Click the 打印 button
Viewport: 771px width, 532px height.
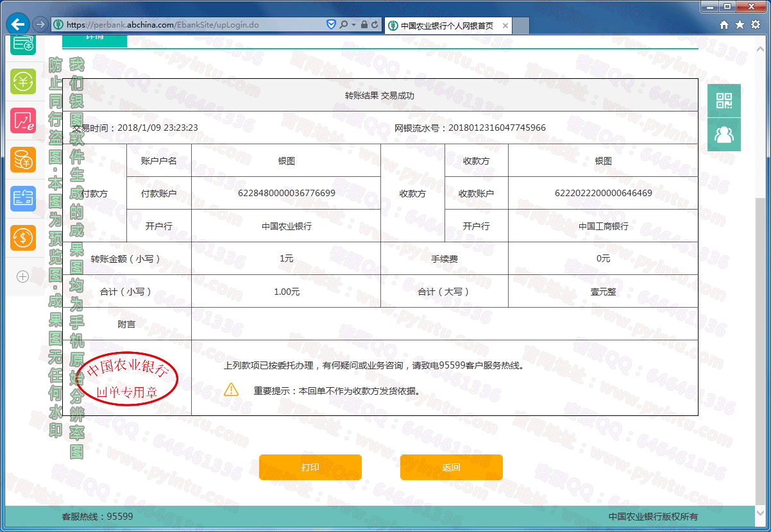310,467
